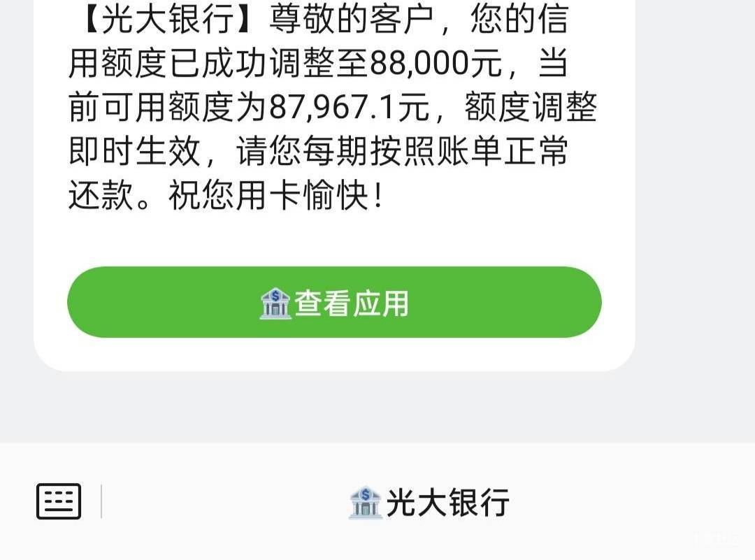Tap the 【光大银行】 sender tag in message
The image size is (755, 560).
pyautogui.click(x=168, y=20)
